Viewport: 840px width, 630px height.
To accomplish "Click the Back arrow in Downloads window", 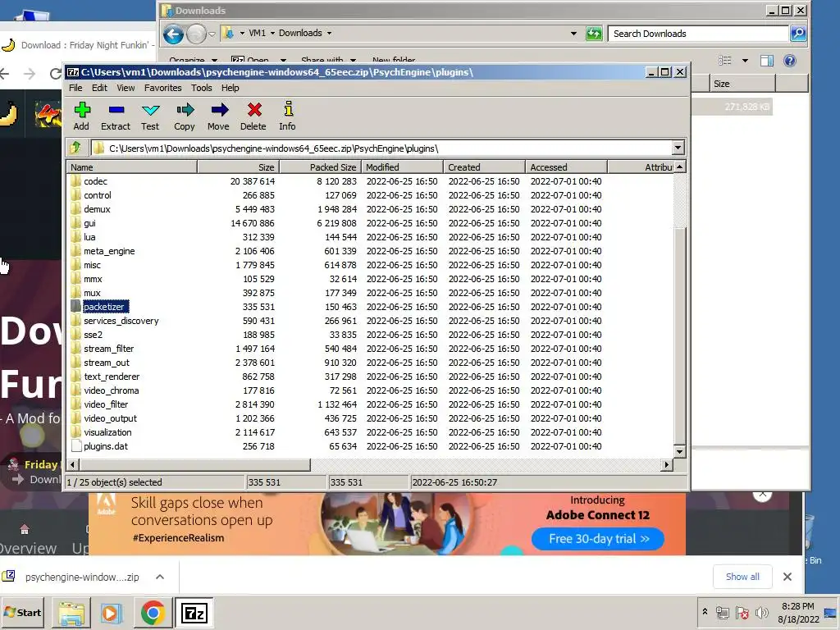I will coord(173,34).
